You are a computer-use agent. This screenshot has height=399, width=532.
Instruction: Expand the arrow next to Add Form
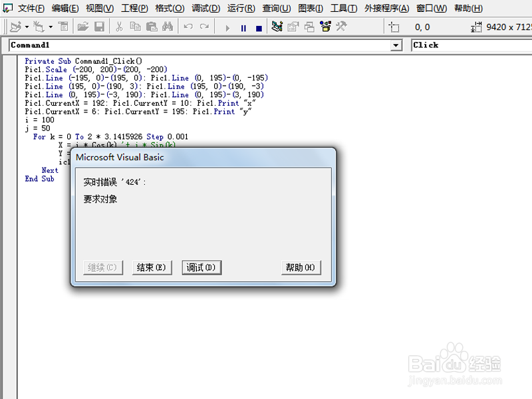coord(51,27)
